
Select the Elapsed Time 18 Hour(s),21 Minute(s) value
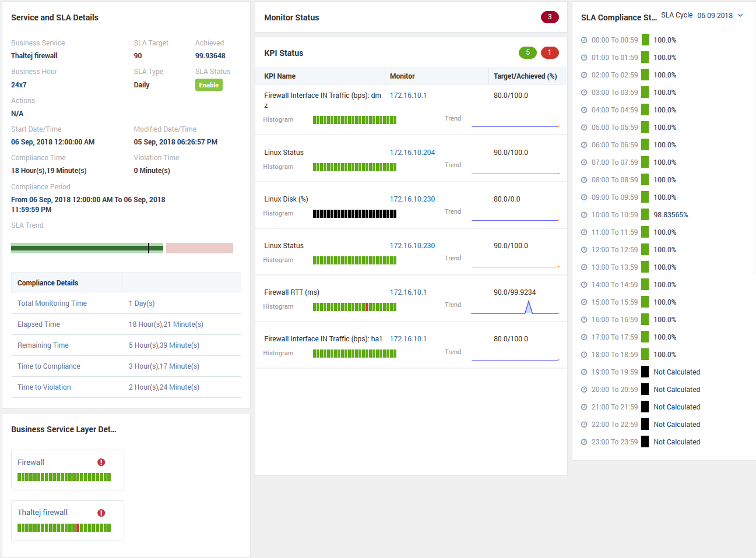click(x=166, y=324)
